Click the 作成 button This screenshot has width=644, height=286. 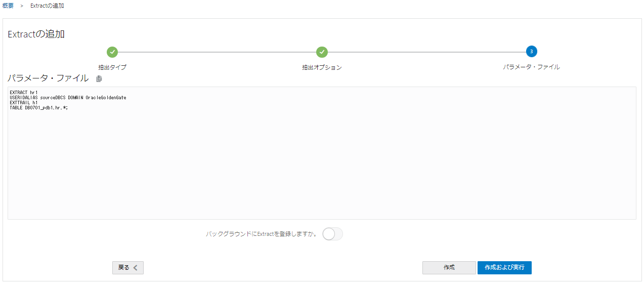click(449, 268)
